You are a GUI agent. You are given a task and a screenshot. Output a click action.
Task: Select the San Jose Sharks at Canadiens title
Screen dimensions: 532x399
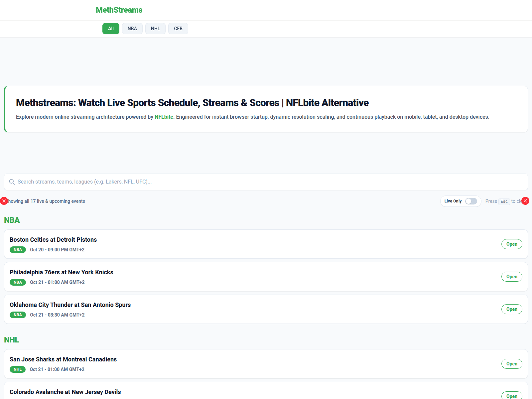tap(63, 359)
